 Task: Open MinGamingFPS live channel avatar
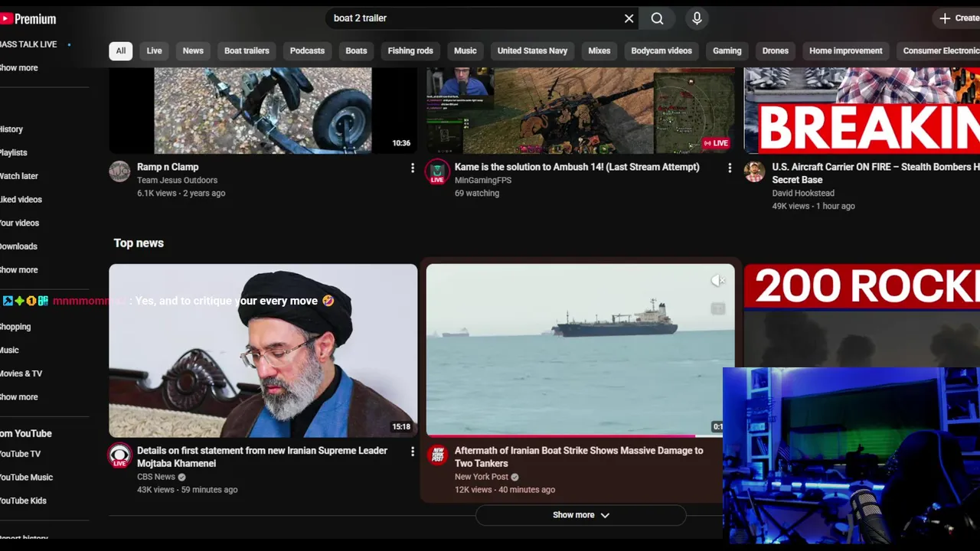click(x=437, y=172)
